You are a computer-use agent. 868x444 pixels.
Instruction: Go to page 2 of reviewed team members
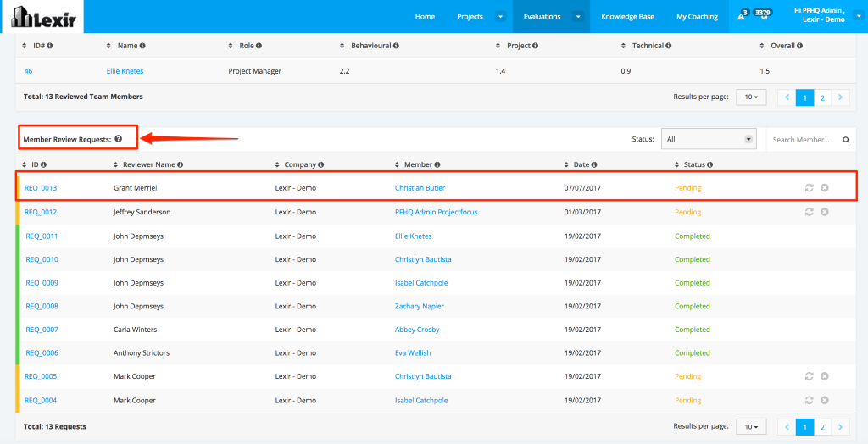[x=822, y=97]
